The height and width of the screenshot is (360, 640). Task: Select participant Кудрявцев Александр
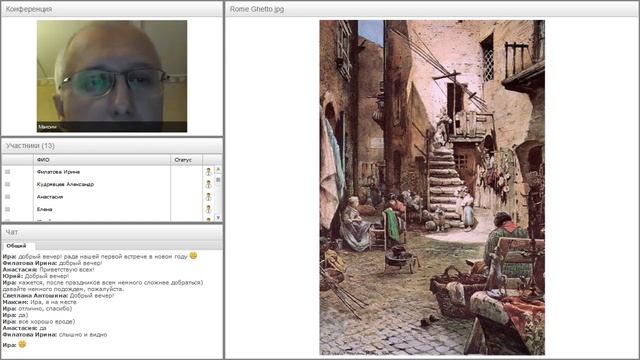click(65, 184)
